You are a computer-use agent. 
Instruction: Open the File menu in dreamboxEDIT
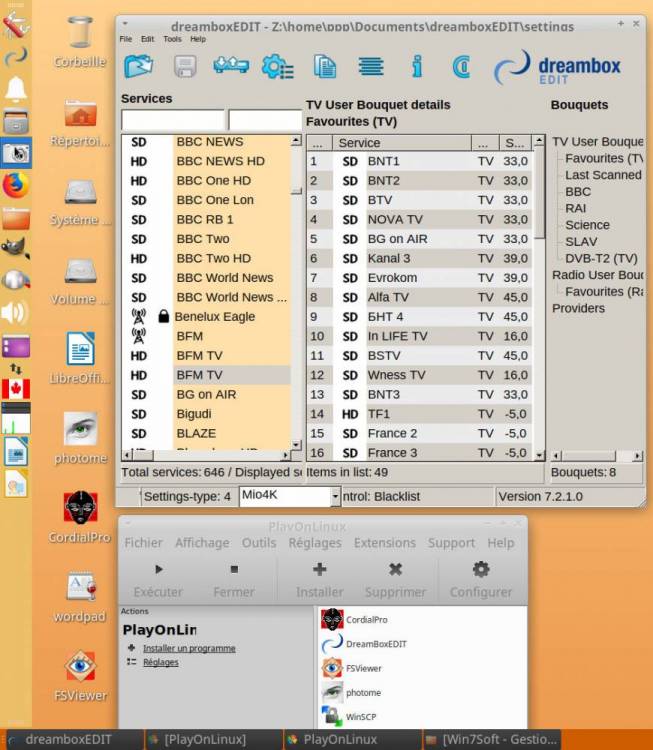[x=126, y=39]
